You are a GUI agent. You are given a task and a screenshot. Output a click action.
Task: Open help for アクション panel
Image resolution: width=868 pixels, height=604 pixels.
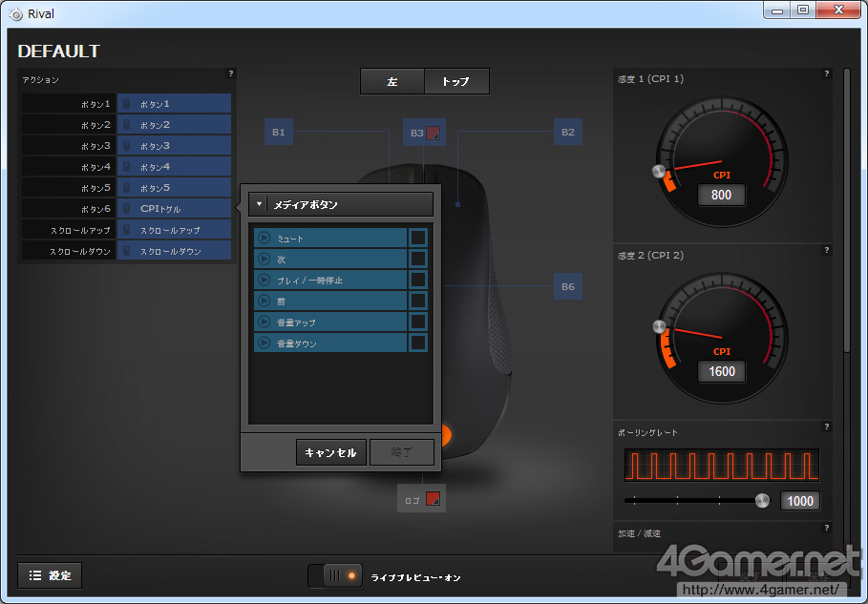click(x=231, y=73)
